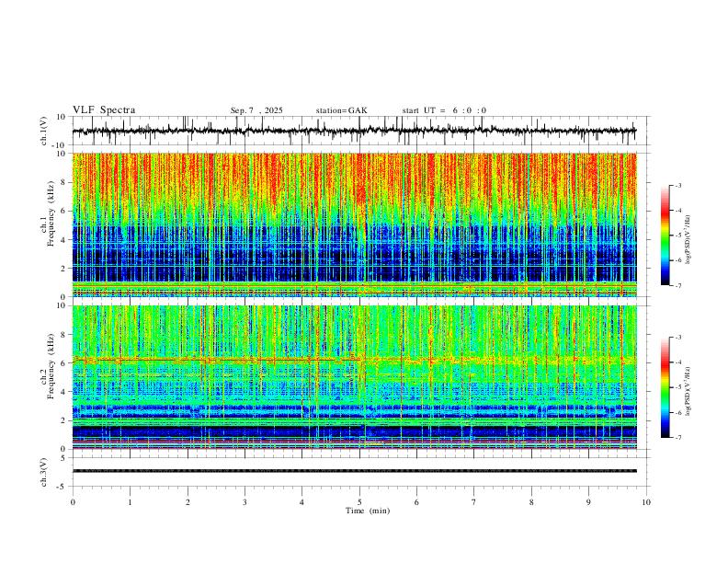Click the ch.1 colorbar log(PSD) label
Viewport: 728px width, 563px height.
tap(688, 240)
